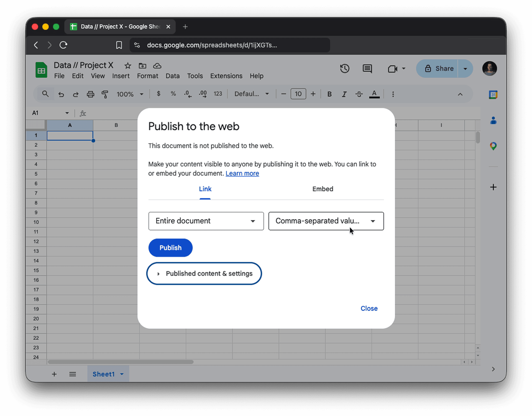The width and height of the screenshot is (532, 416).
Task: Click the print icon
Action: pos(90,94)
